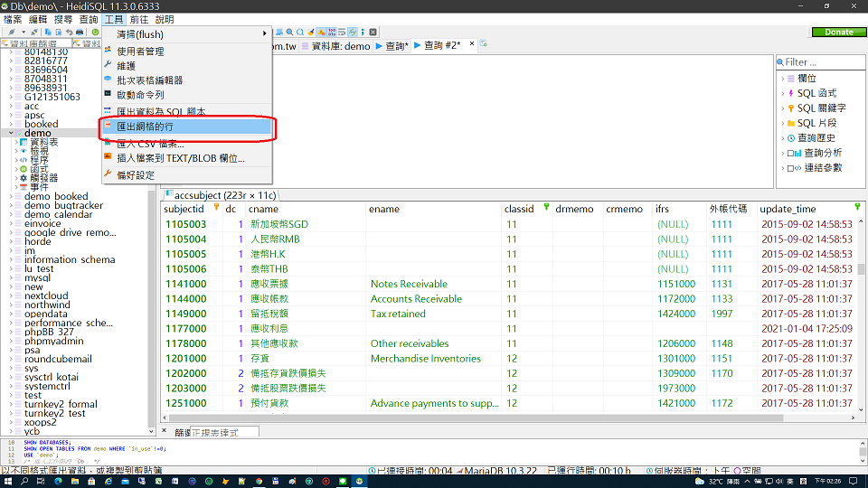The width and height of the screenshot is (868, 488).
Task: Click the disconnect toolbar icon
Action: [x=34, y=33]
